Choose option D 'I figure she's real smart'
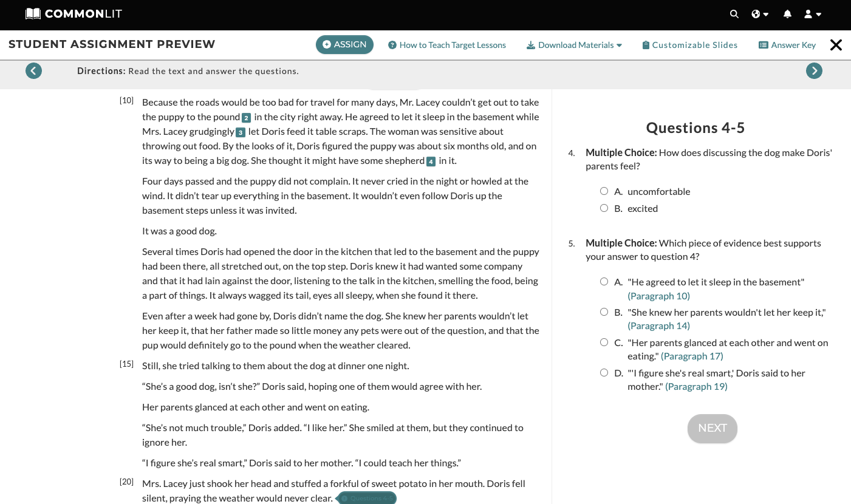 coord(604,373)
